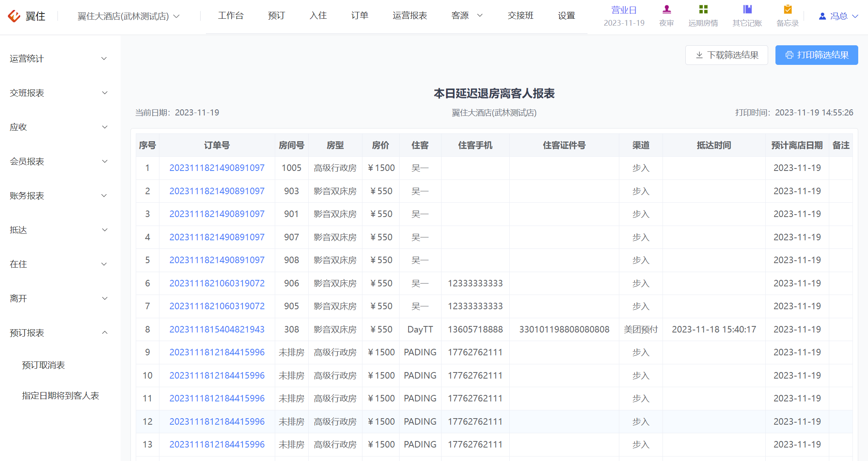Open the 设置 menu item
The image size is (868, 461).
pos(566,16)
